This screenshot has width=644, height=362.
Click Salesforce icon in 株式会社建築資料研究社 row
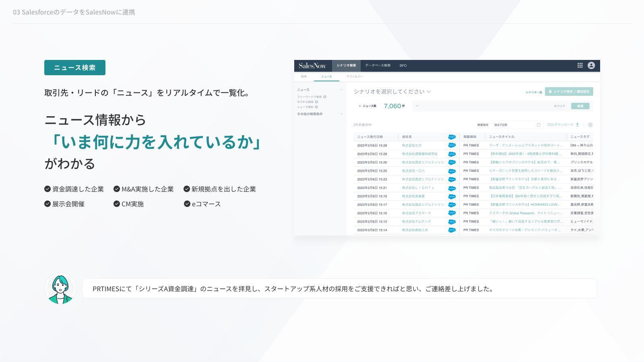452,154
